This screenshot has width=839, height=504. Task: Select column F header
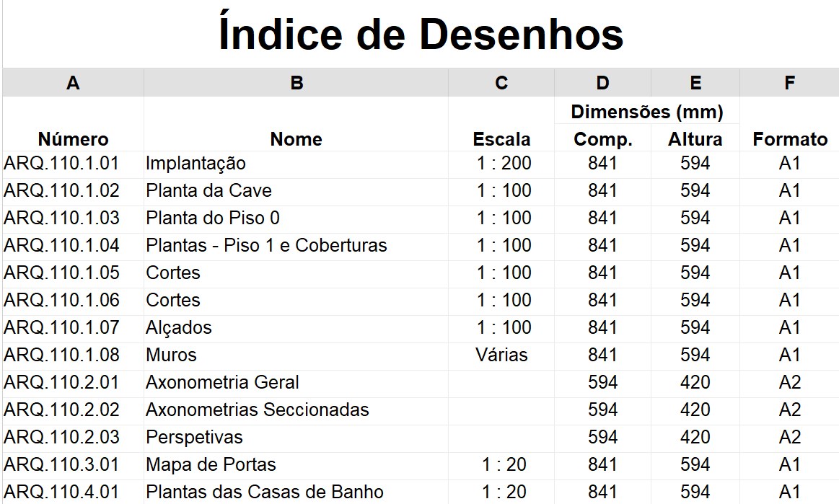pos(789,83)
